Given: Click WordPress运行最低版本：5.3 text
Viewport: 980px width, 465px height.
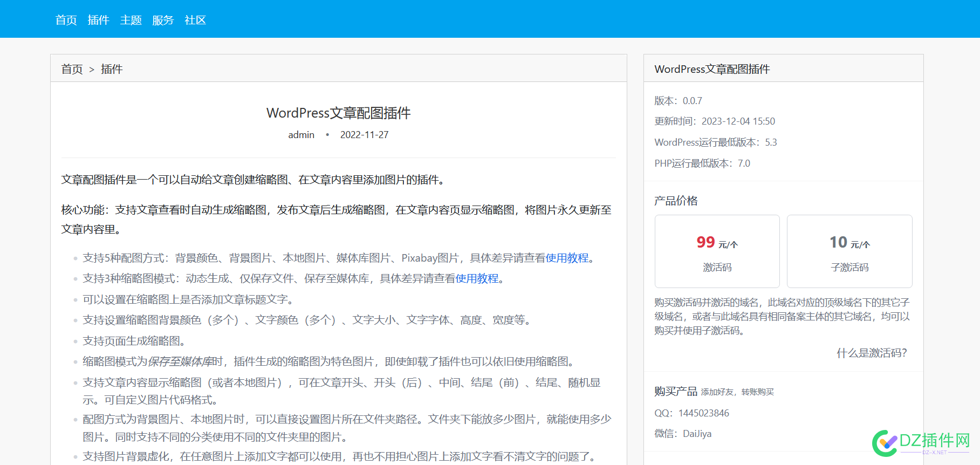Looking at the screenshot, I should (x=716, y=142).
